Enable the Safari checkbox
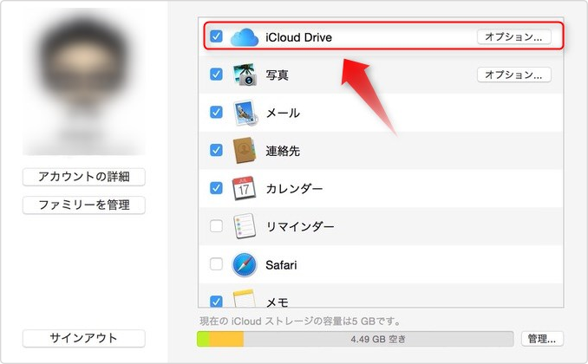 point(216,264)
